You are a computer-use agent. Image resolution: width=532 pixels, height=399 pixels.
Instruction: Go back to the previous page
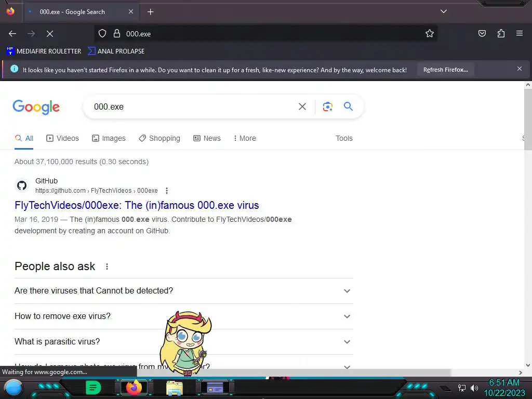tap(12, 34)
